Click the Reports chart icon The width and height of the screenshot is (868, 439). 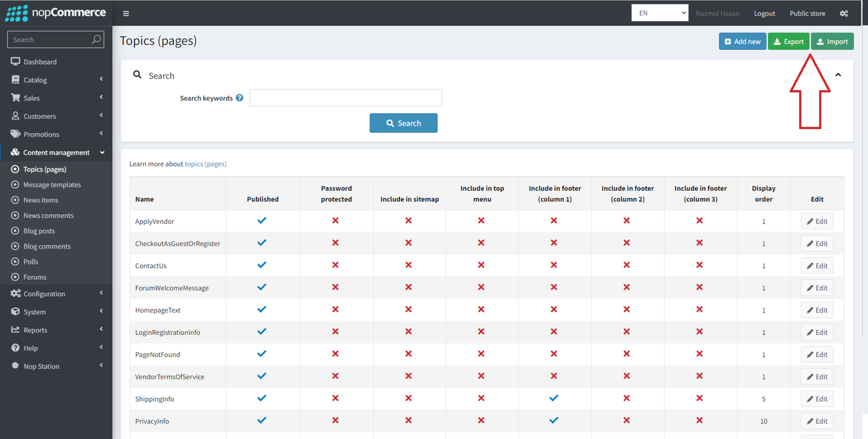click(x=15, y=330)
